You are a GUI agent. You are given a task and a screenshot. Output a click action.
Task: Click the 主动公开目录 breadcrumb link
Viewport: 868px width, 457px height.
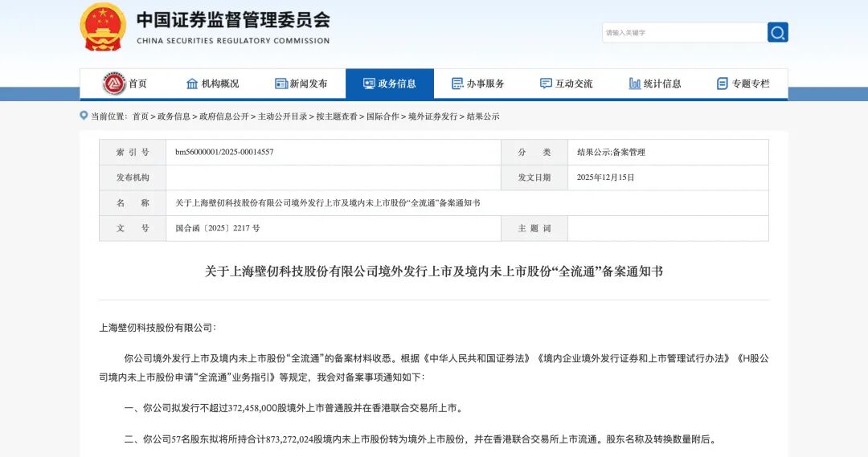coord(282,116)
